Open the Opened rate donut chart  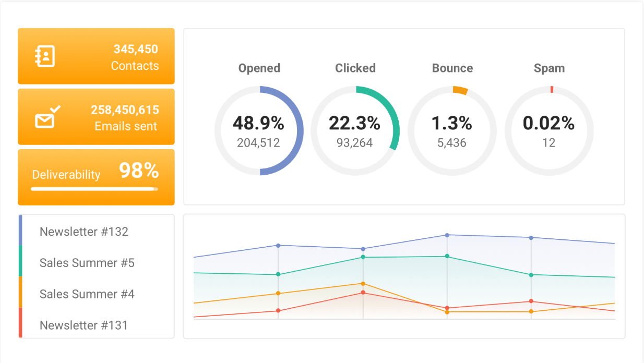pyautogui.click(x=259, y=130)
